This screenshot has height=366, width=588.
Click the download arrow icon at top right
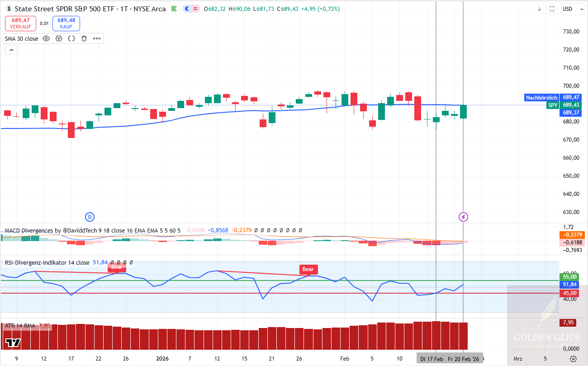[539, 9]
